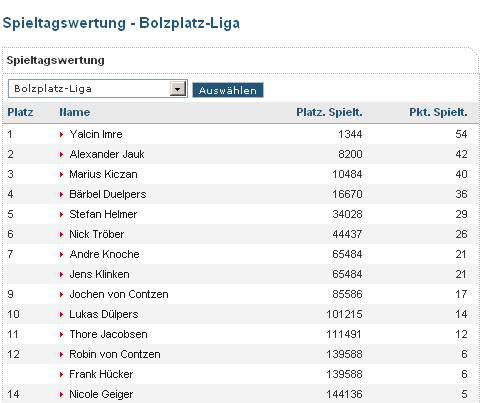Click red arrow beside Marius Kiczan
Image resolution: width=485 pixels, height=403 pixels.
pos(61,175)
